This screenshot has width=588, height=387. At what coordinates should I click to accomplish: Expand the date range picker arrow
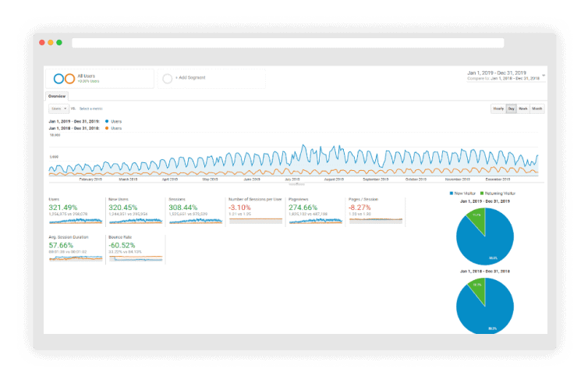[544, 75]
